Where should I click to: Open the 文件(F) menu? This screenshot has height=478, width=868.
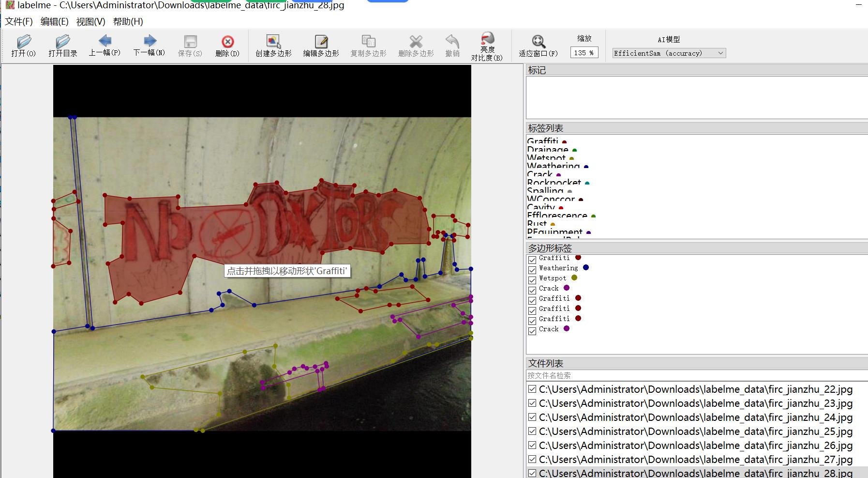click(19, 22)
